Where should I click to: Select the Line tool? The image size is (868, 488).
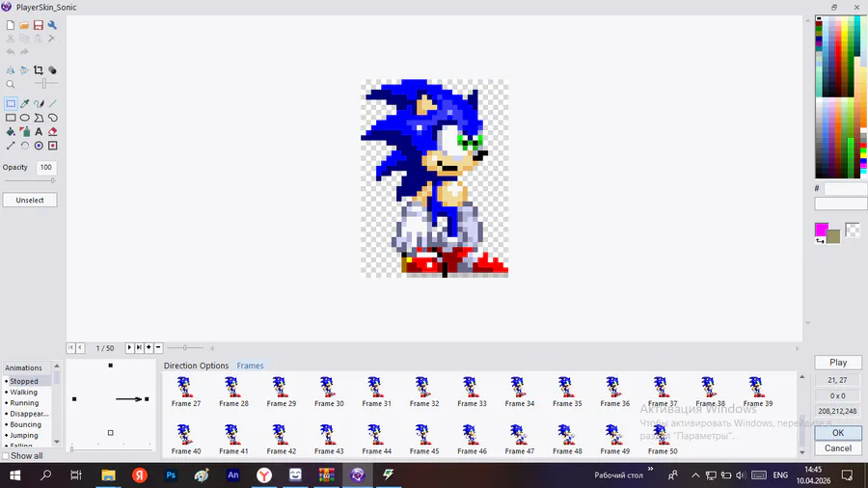click(53, 103)
